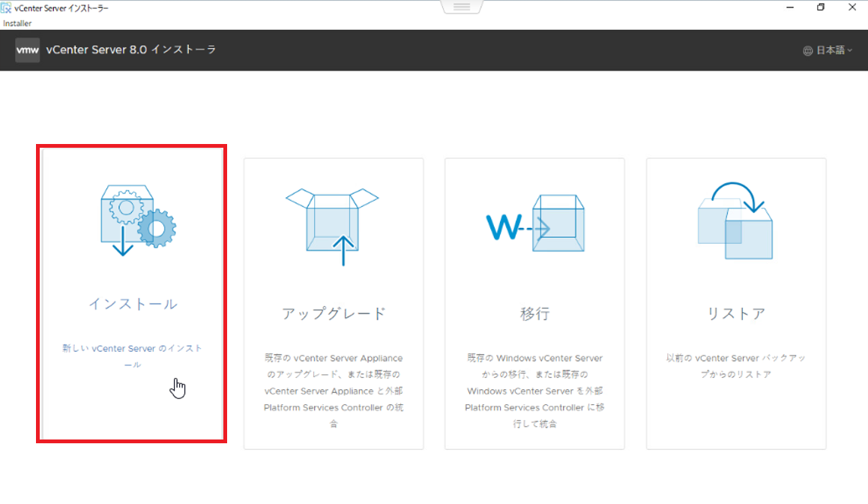
Task: Click the dropdown chevron next to 日本語
Action: click(x=850, y=51)
